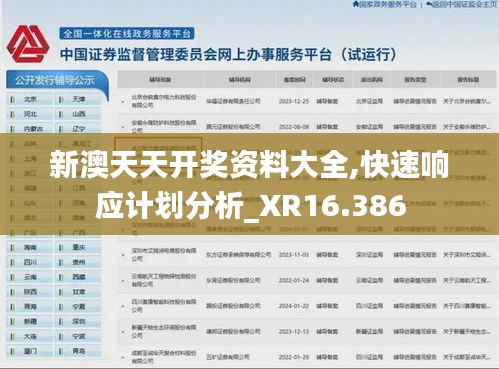Click the date 2023-12-25
The image size is (499, 369).
click(294, 101)
